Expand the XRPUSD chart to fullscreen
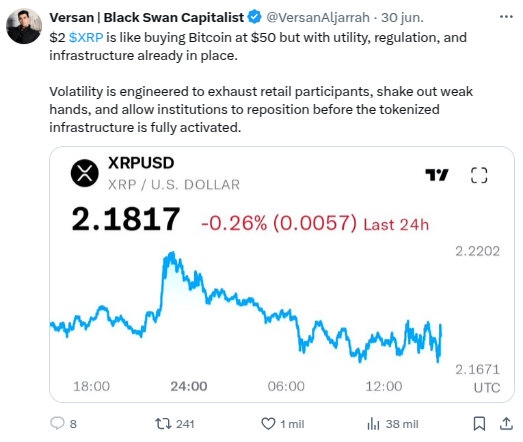 (x=479, y=175)
